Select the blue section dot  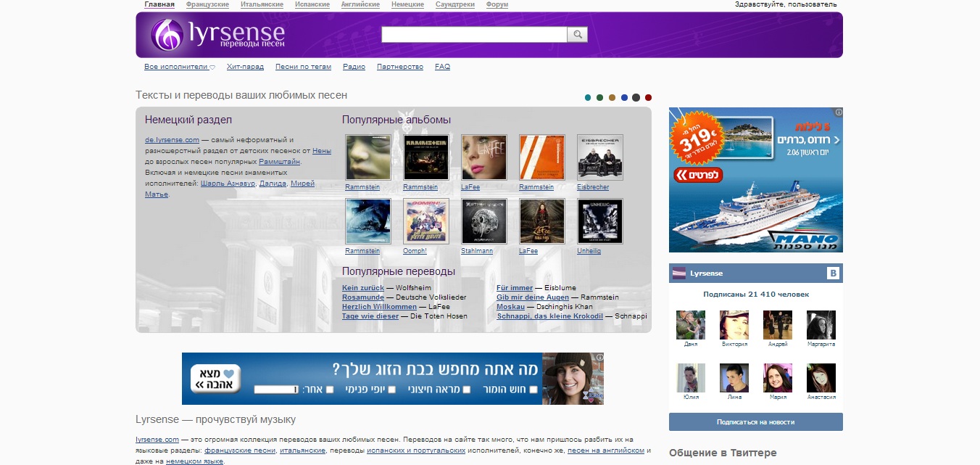click(624, 97)
